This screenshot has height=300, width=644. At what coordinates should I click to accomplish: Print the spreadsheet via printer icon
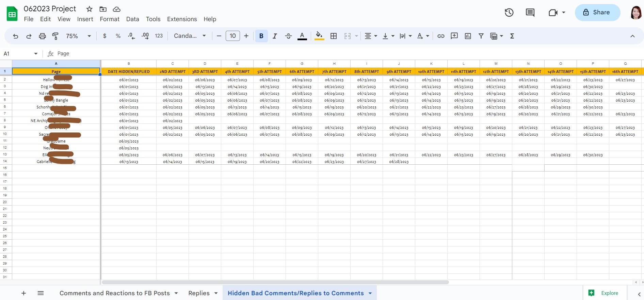click(42, 36)
